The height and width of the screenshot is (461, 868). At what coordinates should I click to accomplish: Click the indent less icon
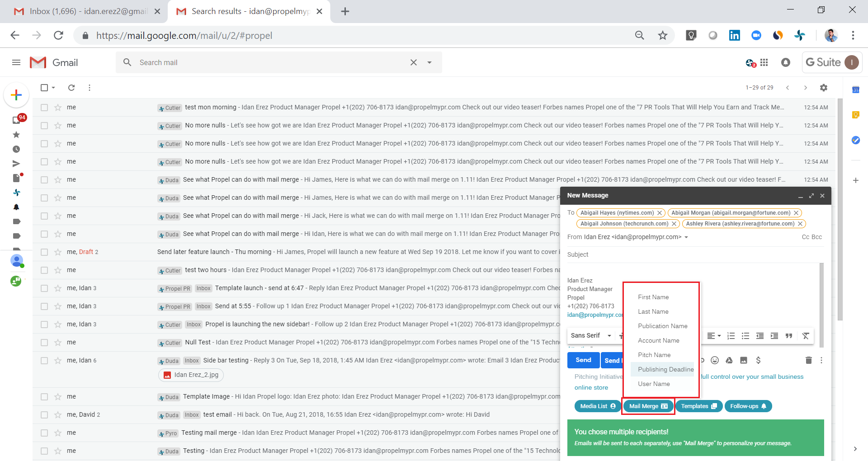760,336
